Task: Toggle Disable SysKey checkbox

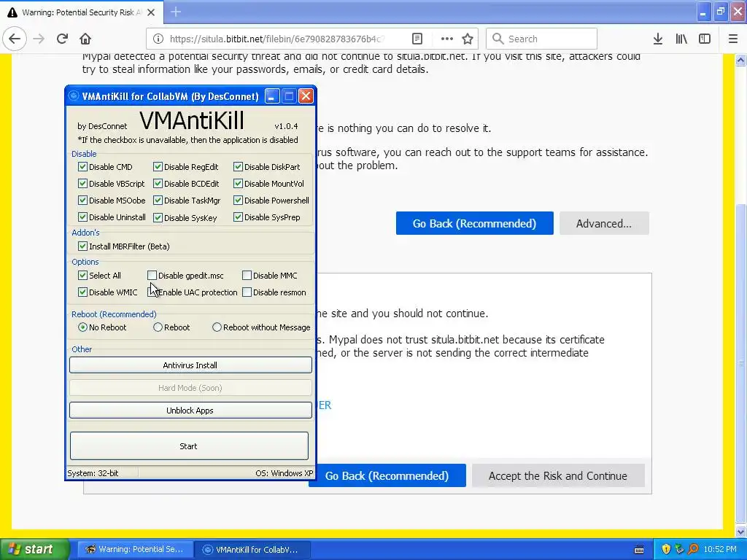Action: pos(158,217)
